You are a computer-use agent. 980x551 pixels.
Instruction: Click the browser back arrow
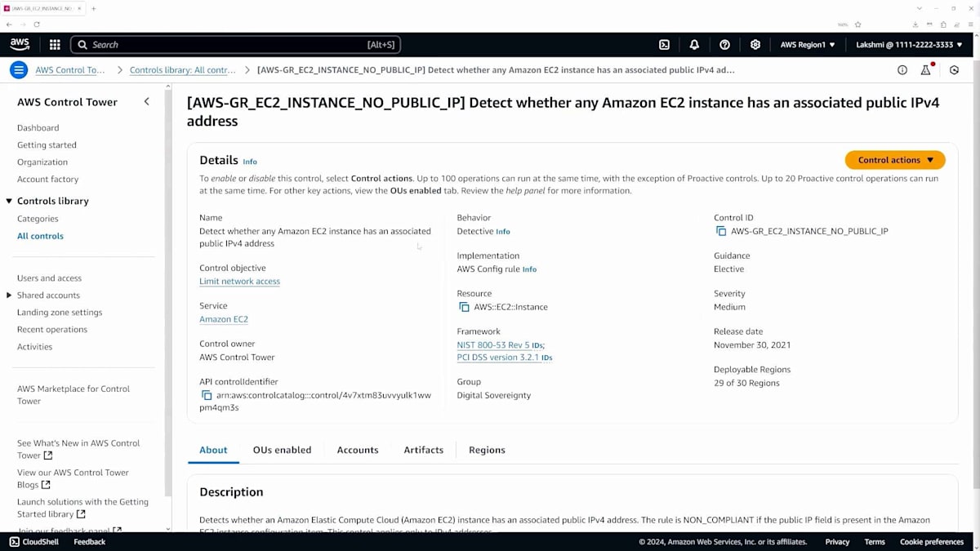click(9, 24)
